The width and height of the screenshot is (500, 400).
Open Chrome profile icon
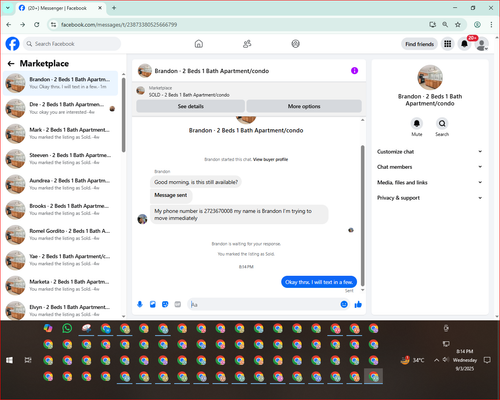(477, 25)
